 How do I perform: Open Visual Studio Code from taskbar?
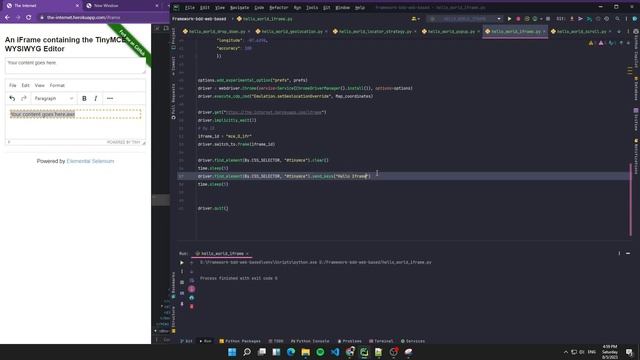(x=335, y=352)
